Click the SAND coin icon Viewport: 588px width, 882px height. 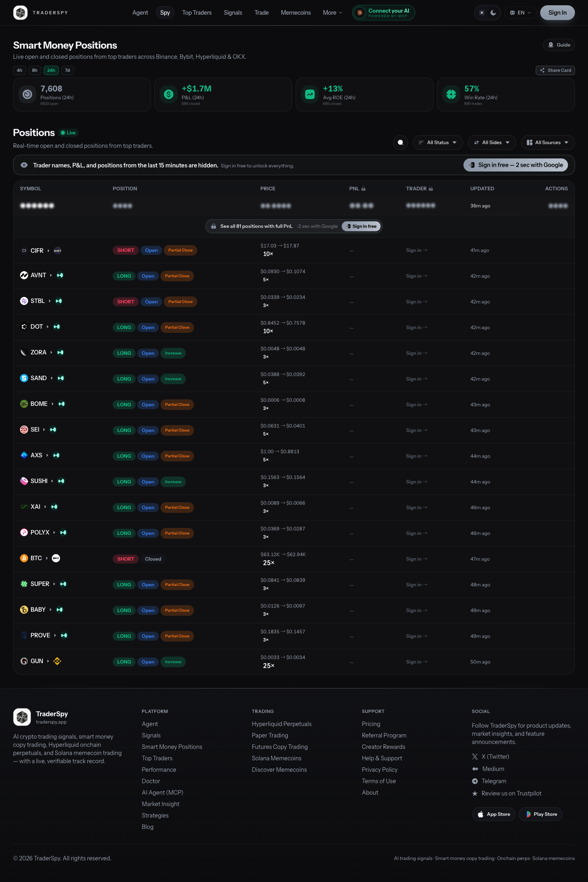tap(24, 378)
